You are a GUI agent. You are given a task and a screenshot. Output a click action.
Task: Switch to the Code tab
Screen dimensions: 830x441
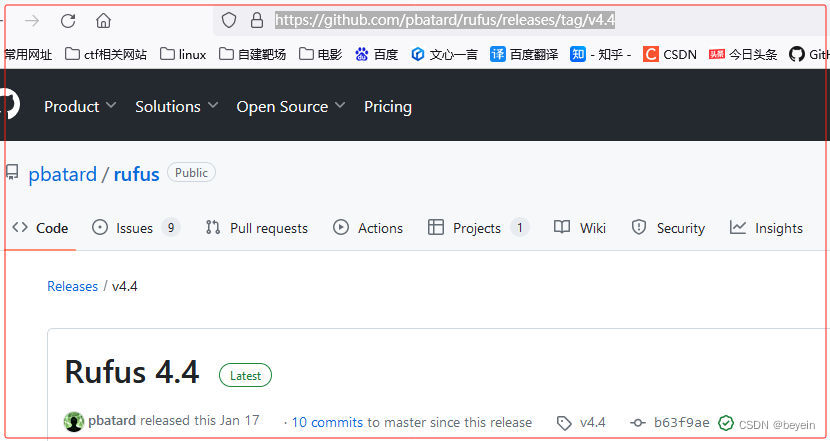pyautogui.click(x=40, y=228)
